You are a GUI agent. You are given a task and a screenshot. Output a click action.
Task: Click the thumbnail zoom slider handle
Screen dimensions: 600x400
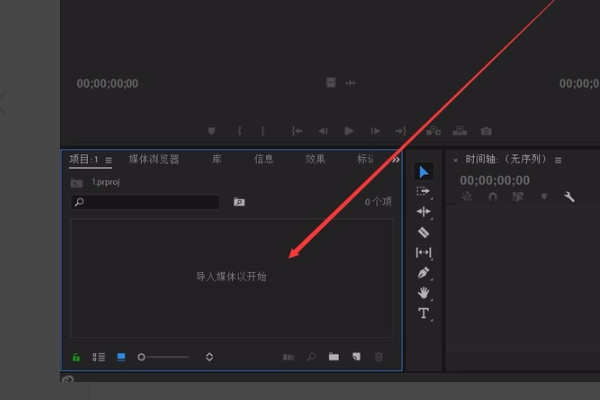141,357
